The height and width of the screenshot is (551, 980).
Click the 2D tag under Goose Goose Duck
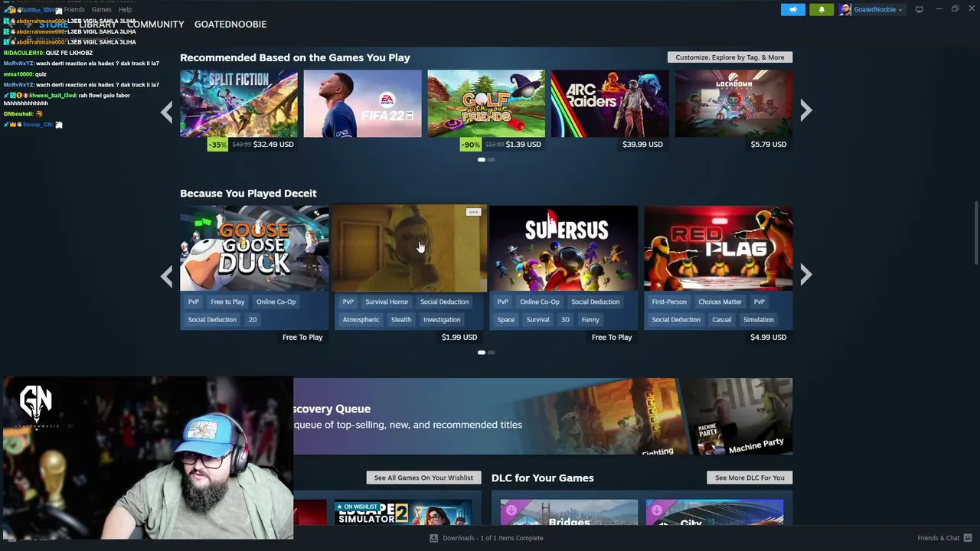coord(252,320)
